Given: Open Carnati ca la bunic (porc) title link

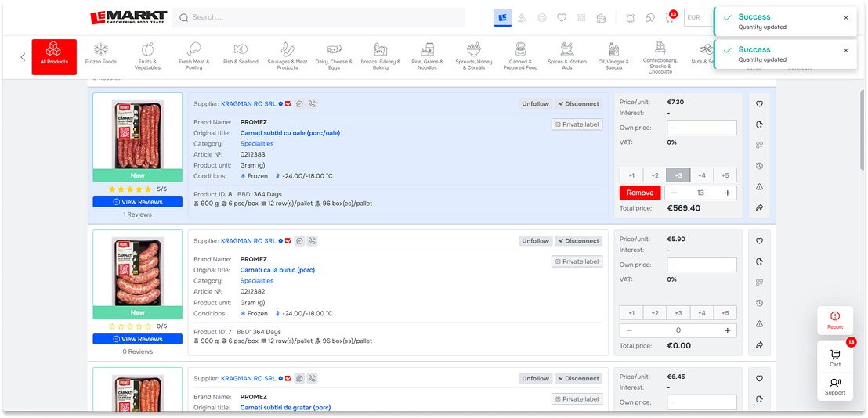Looking at the screenshot, I should tap(277, 270).
